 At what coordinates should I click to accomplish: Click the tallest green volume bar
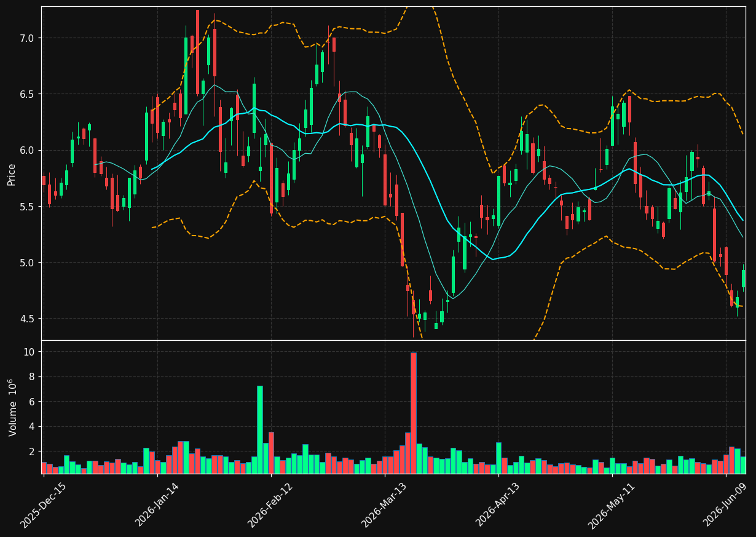(x=260, y=429)
